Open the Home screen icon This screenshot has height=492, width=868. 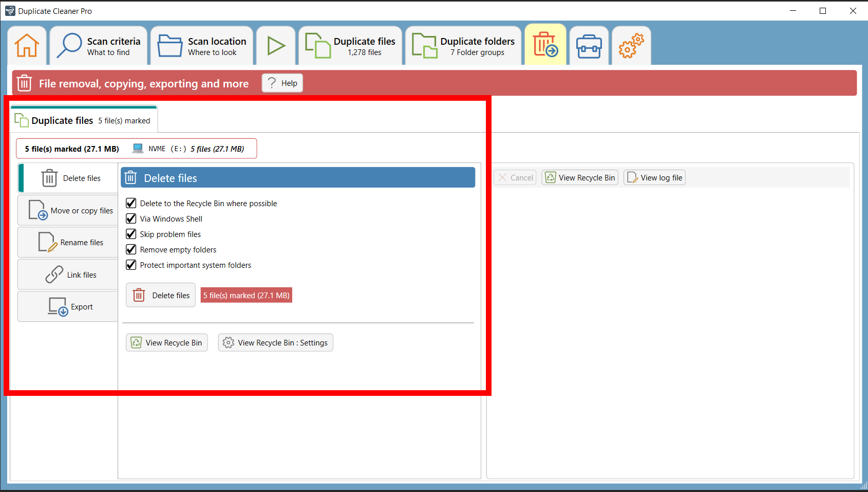26,45
